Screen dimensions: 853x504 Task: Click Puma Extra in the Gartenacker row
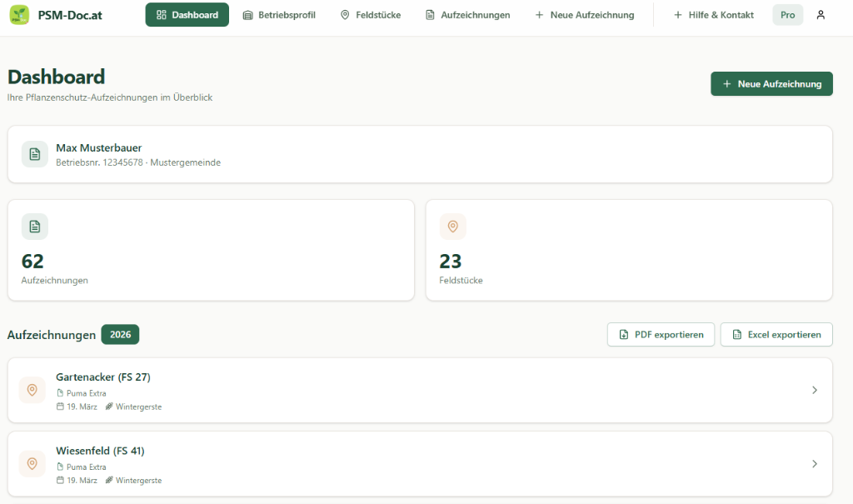(x=87, y=393)
